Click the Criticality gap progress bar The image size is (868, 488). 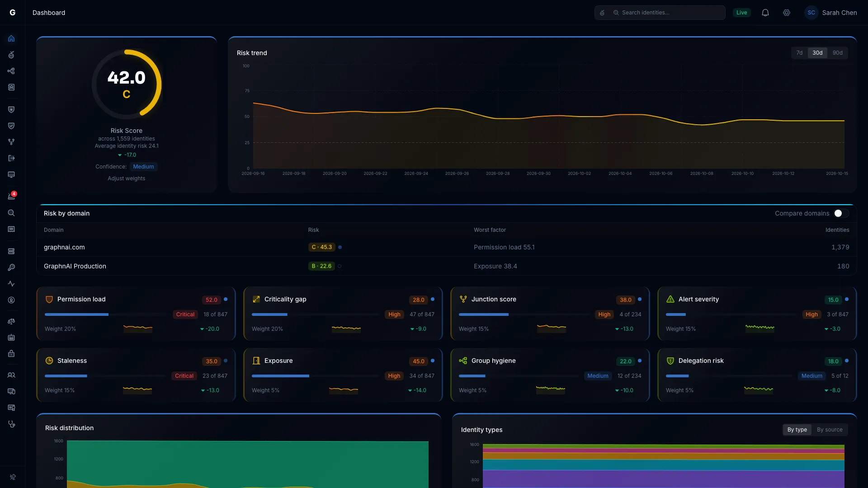[x=315, y=314]
